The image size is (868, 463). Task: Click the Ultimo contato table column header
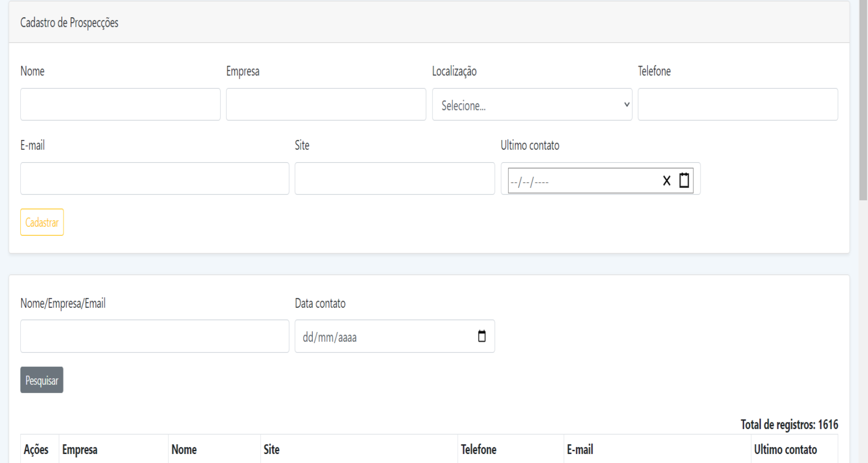point(785,449)
